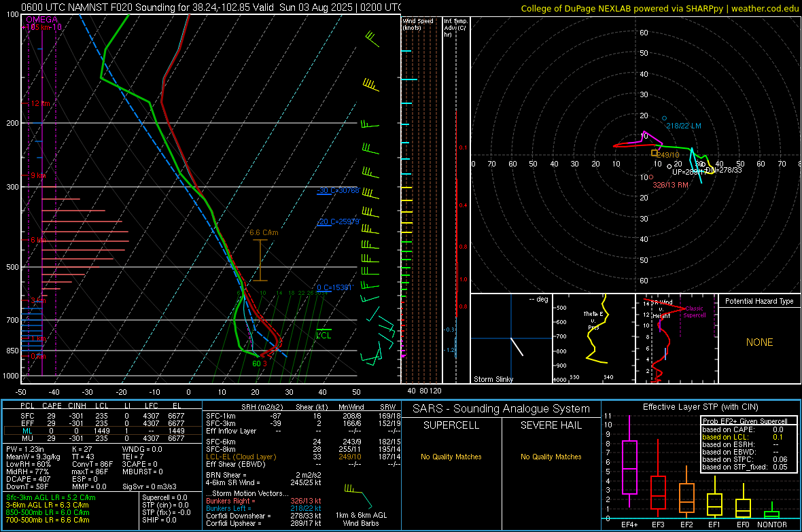
Task: Click the white line in Storm Slinky panel
Action: tap(517, 347)
